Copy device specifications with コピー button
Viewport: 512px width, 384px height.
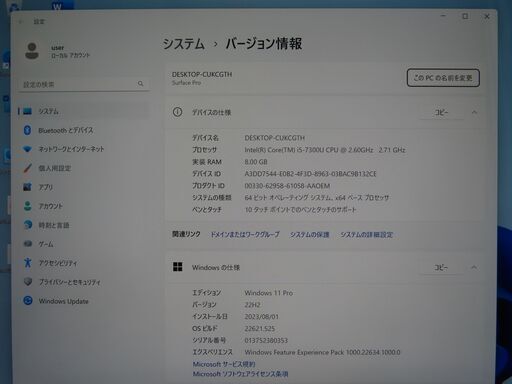click(x=441, y=112)
